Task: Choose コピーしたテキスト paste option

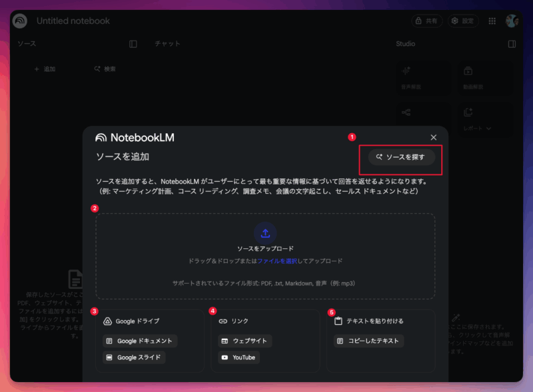Action: 369,341
